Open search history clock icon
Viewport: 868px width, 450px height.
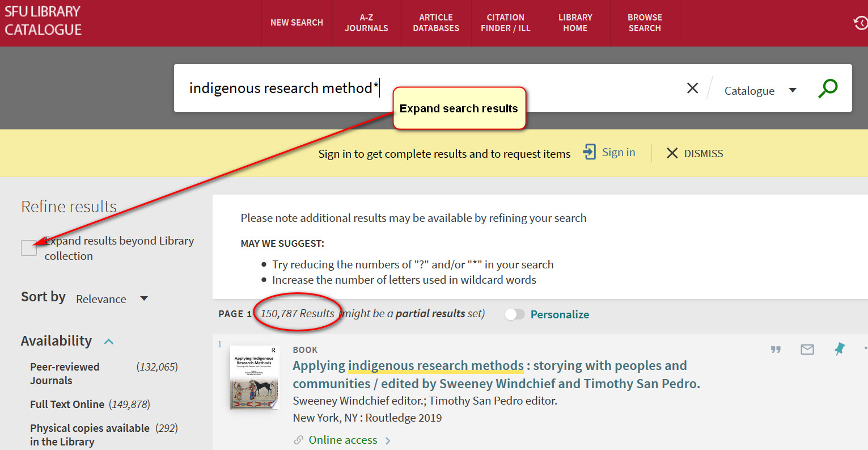861,23
